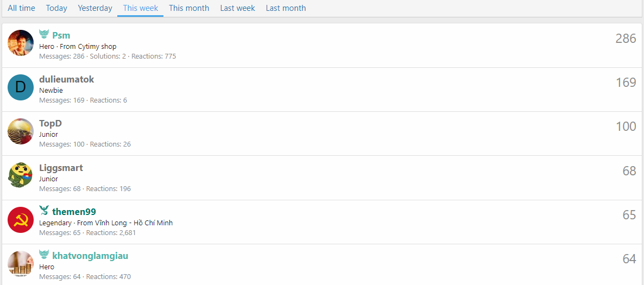This screenshot has height=285, width=644.
Task: Click Liggsmart's cartoon avatar
Action: coord(21,175)
